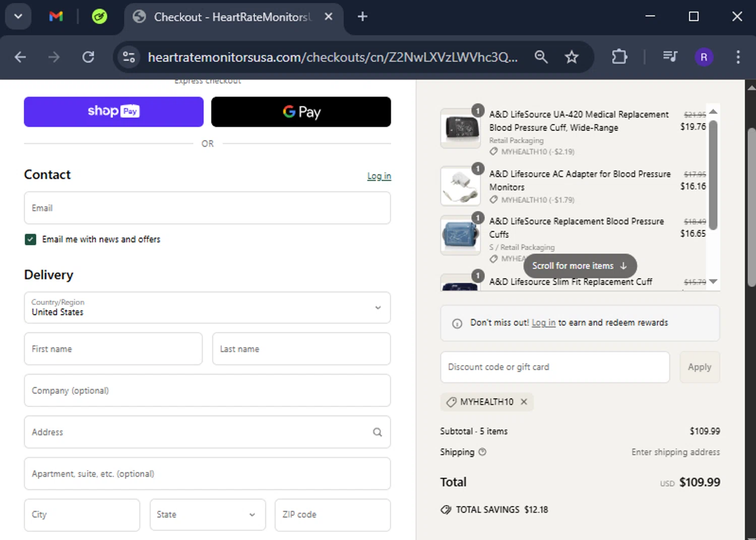Focus the ZIP code field
This screenshot has width=756, height=540.
click(333, 515)
